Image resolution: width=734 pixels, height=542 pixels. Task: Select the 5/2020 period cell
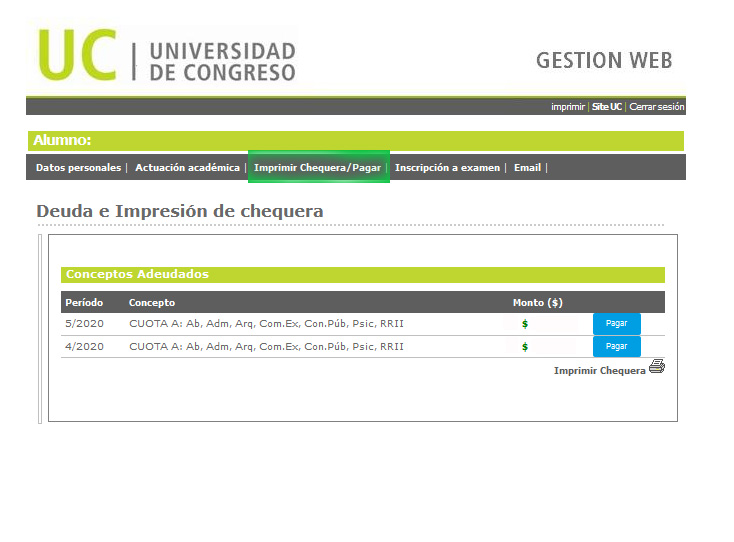point(84,323)
